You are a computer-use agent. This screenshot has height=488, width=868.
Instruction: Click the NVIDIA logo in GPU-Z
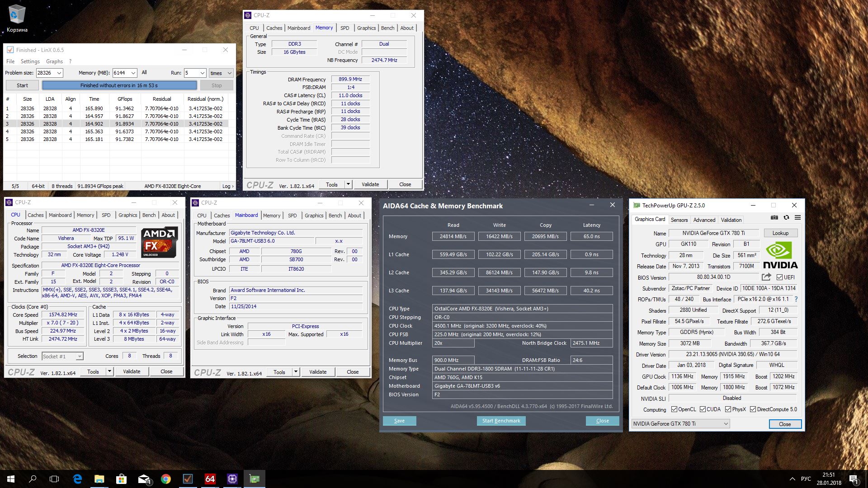pos(780,255)
